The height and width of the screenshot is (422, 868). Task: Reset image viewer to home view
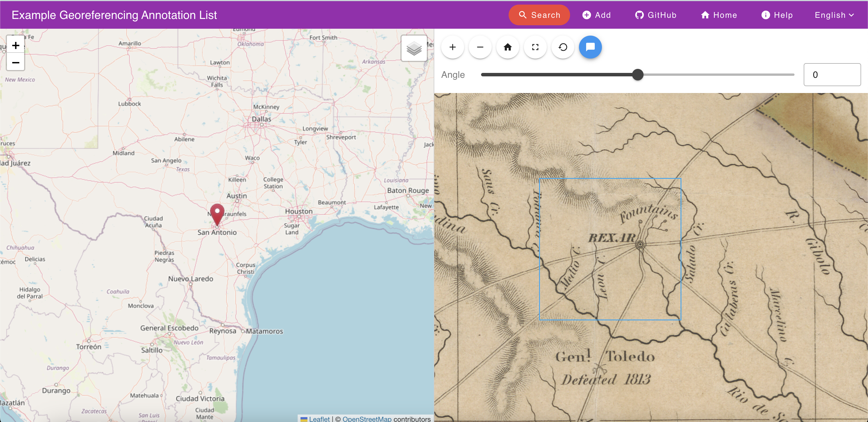click(x=507, y=47)
